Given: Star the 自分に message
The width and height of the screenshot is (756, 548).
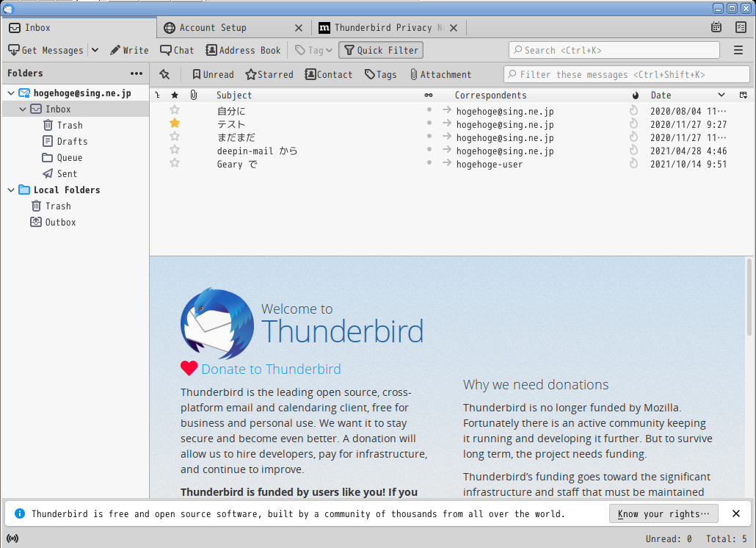Looking at the screenshot, I should tap(175, 110).
